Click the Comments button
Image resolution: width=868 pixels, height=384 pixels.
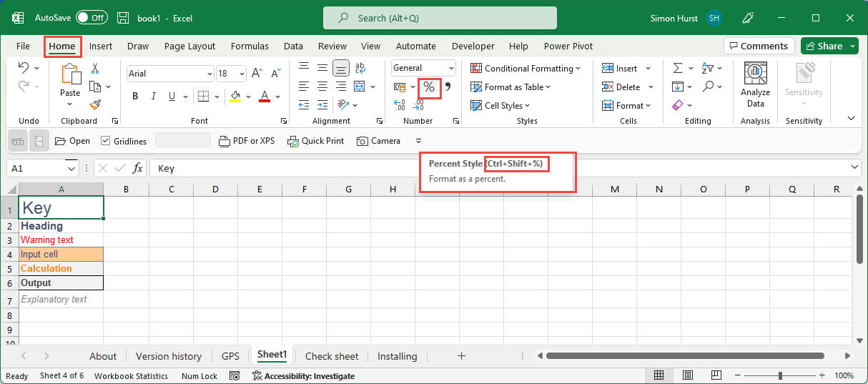point(759,46)
